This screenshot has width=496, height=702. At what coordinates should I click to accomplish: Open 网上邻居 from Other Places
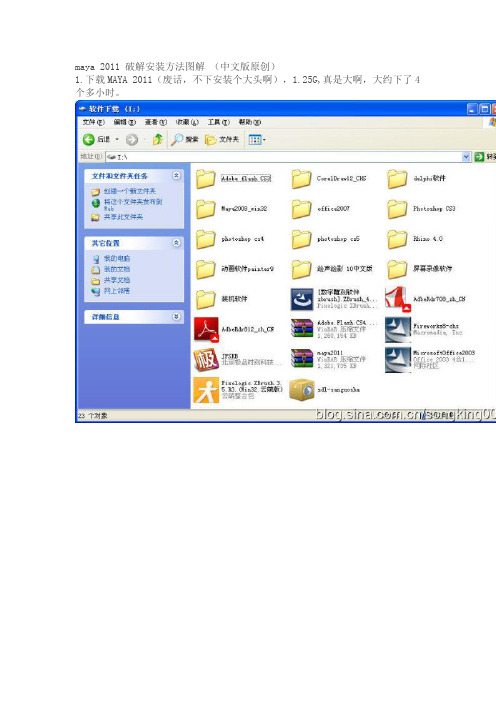coord(117,291)
